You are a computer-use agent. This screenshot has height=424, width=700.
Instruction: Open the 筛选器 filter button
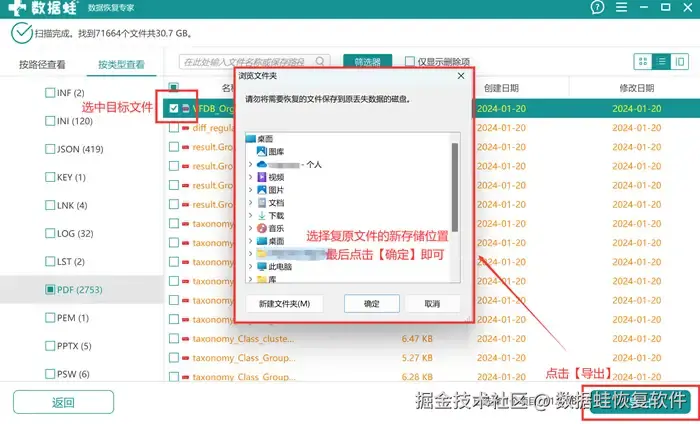click(367, 62)
